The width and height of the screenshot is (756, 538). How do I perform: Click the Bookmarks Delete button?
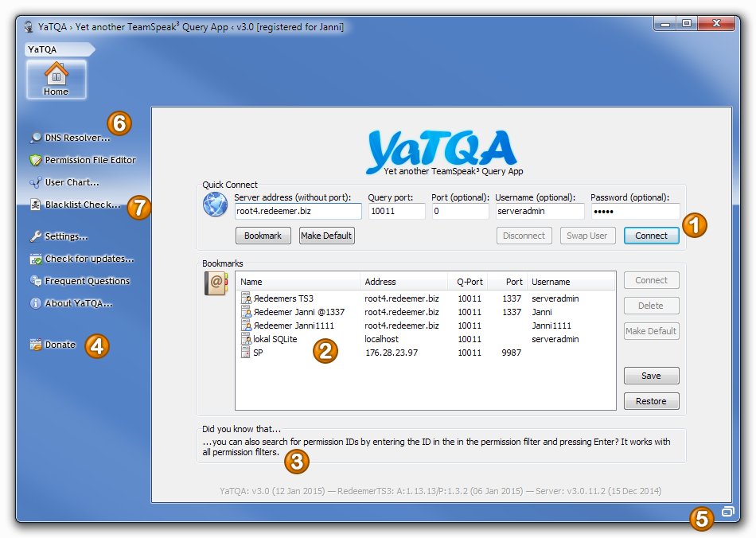pyautogui.click(x=652, y=306)
